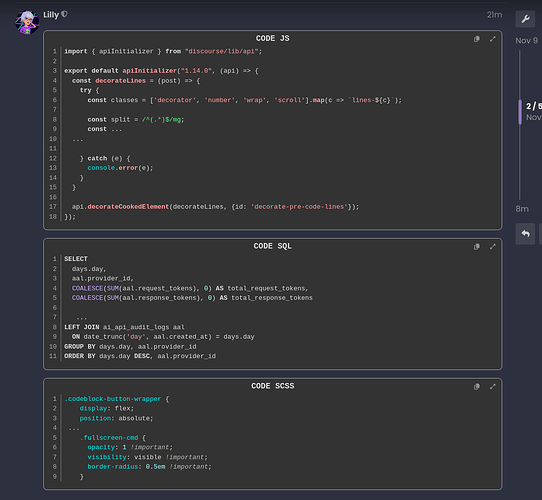Click the position: absolute line
542x500 pixels.
tap(116, 418)
